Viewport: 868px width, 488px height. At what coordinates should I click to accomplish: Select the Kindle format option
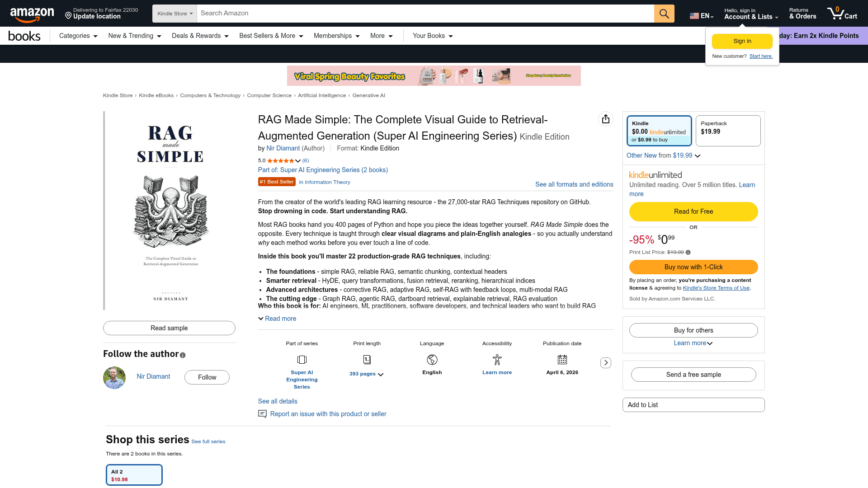click(659, 131)
